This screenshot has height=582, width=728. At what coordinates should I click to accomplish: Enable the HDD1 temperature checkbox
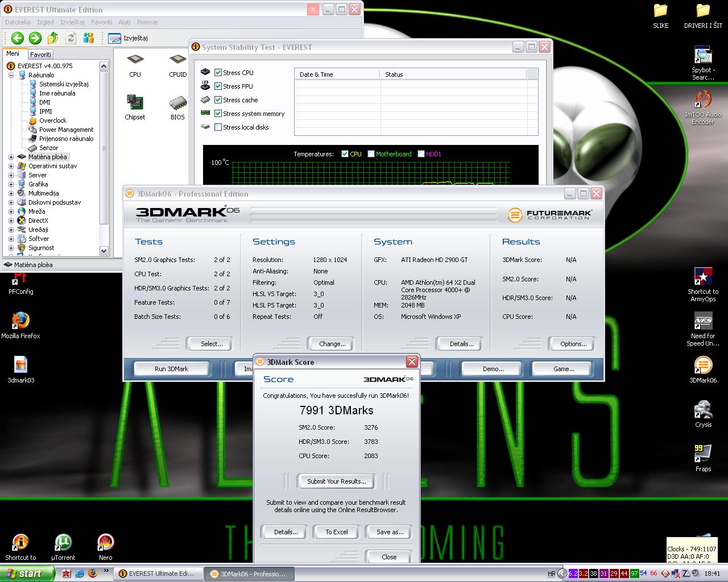coord(421,154)
